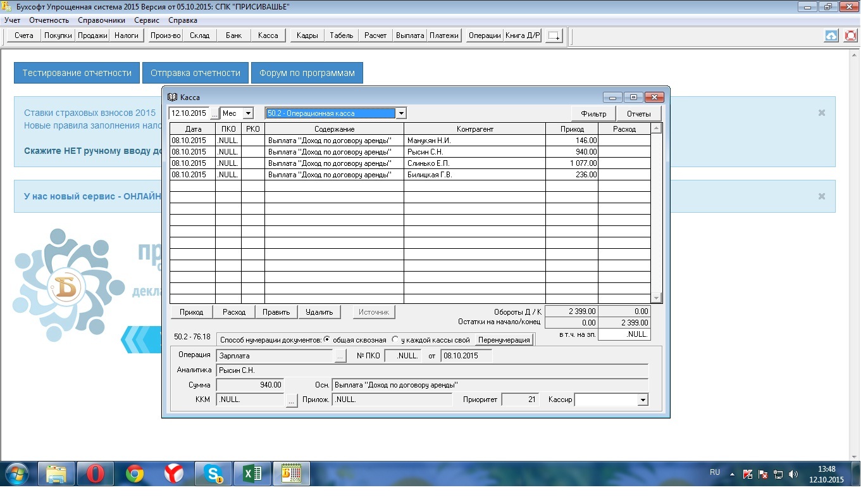Open Opera browser from taskbar

pyautogui.click(x=95, y=473)
